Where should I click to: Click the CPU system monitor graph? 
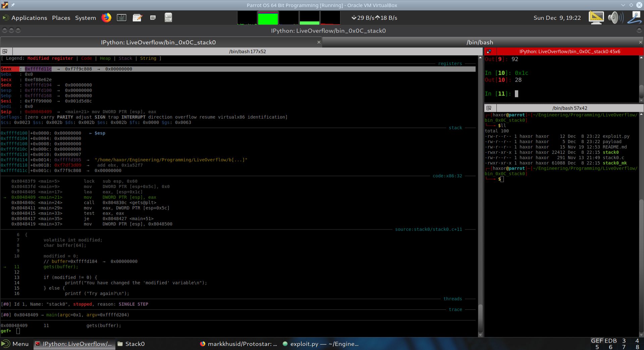(247, 18)
